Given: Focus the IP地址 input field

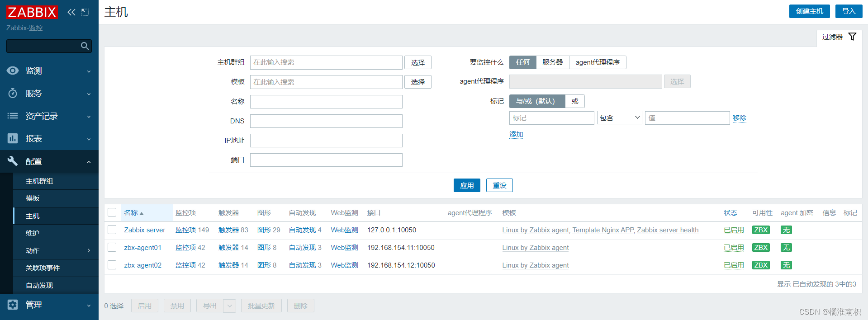Looking at the screenshot, I should 326,141.
